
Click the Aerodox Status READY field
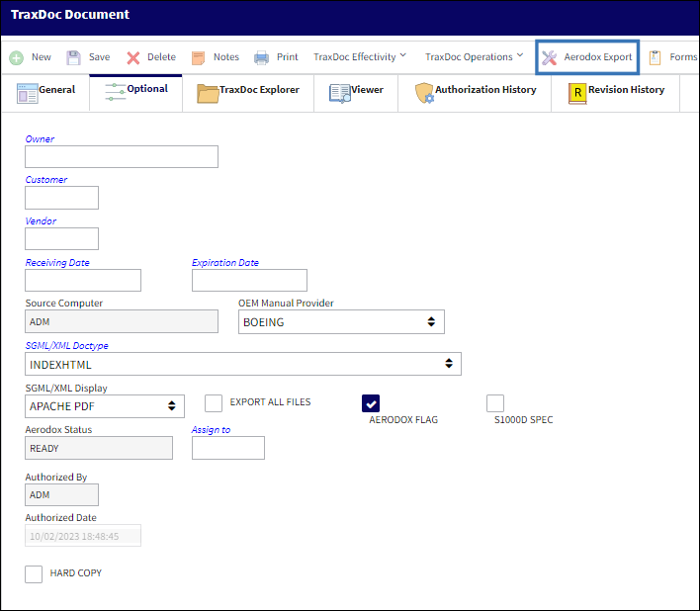(x=99, y=448)
